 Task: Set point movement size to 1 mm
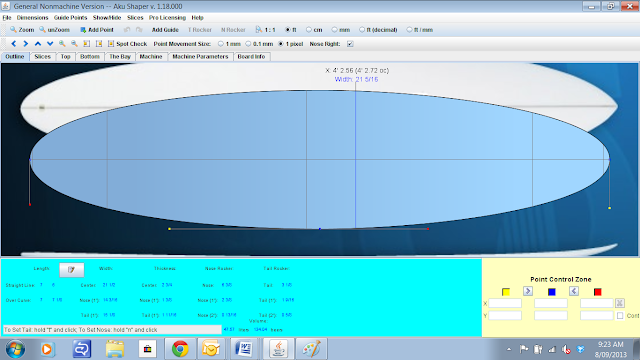click(221, 44)
